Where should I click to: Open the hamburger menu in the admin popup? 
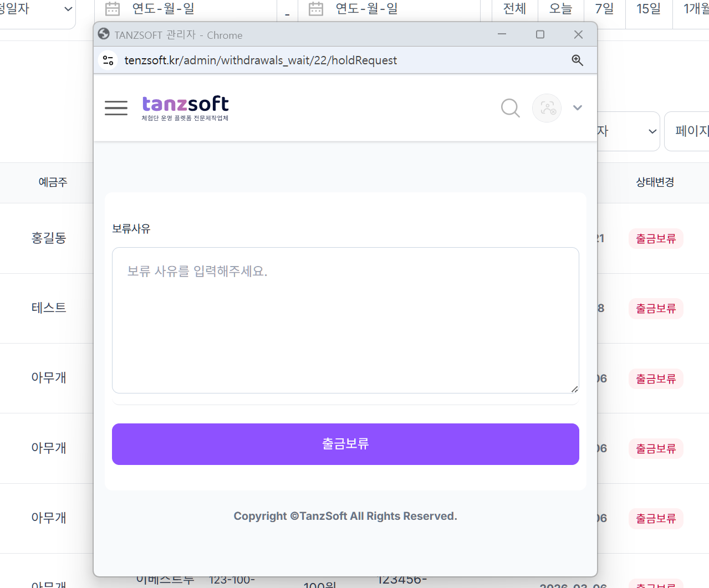click(116, 108)
